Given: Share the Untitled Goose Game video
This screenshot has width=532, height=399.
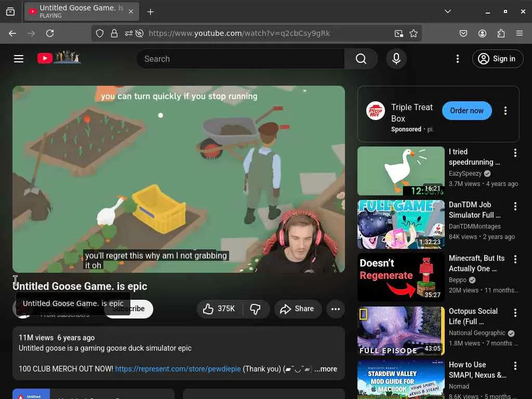Looking at the screenshot, I should tap(298, 309).
